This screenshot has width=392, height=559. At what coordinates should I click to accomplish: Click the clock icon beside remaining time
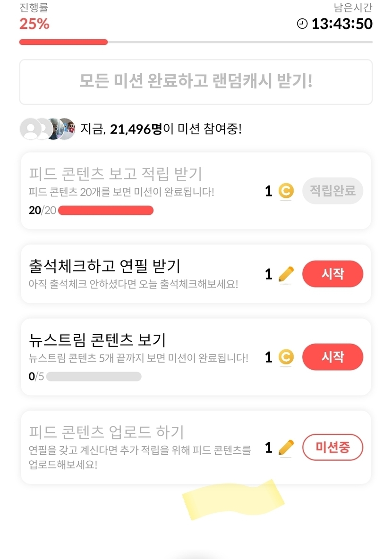pyautogui.click(x=302, y=24)
